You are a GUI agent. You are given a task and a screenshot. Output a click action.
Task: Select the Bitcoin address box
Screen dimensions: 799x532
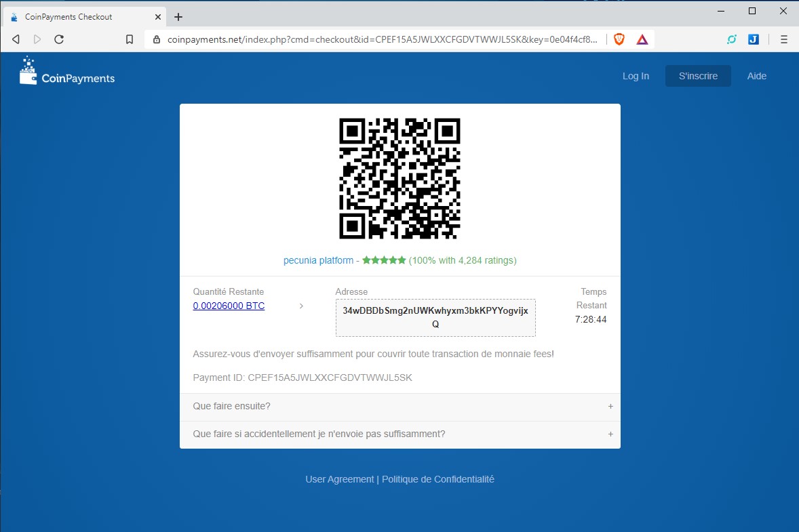pos(435,318)
